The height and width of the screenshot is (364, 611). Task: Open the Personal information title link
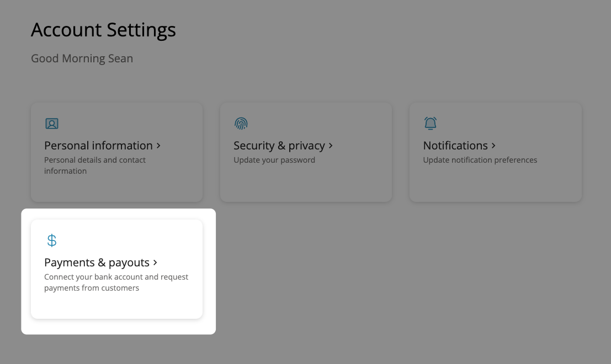[x=98, y=146]
